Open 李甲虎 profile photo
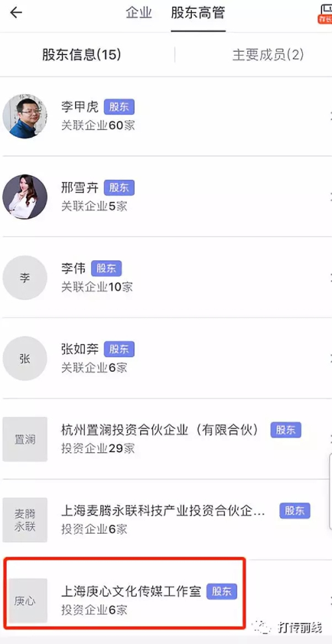Viewport: 332px width, 644px height. 25,116
